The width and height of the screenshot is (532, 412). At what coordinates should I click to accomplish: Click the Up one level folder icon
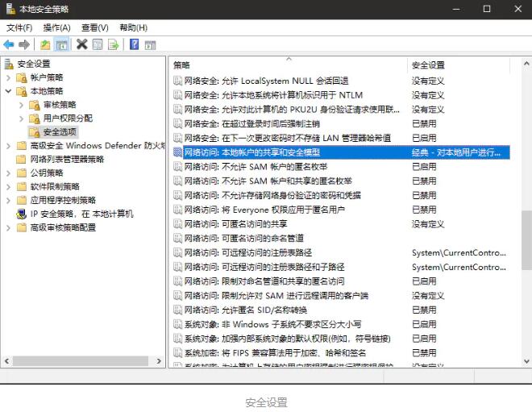point(45,44)
